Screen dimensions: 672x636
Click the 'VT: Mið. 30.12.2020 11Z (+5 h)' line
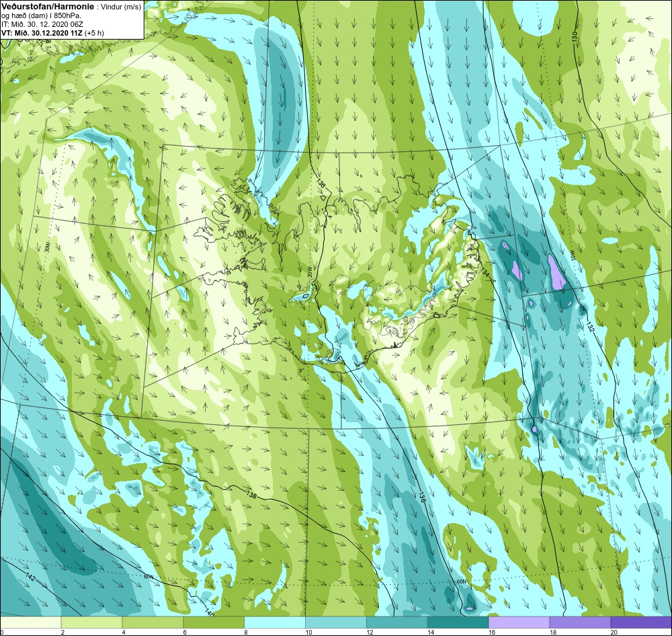coord(52,32)
